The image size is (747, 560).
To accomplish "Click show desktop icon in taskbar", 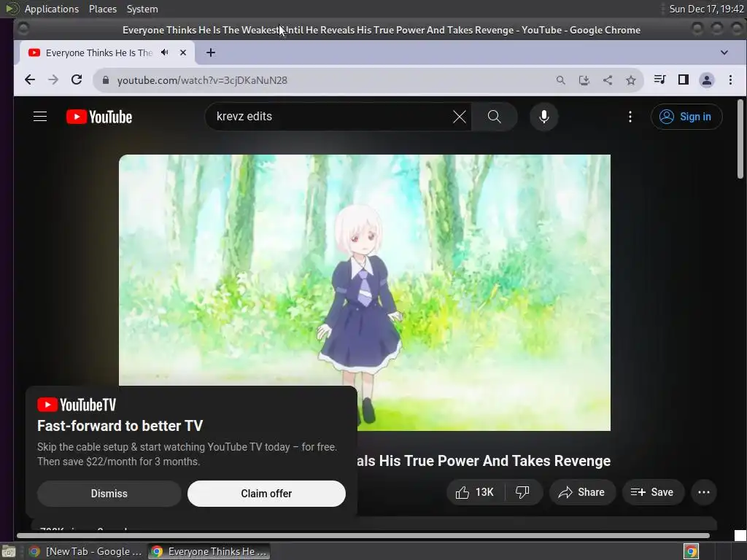I will 9,551.
